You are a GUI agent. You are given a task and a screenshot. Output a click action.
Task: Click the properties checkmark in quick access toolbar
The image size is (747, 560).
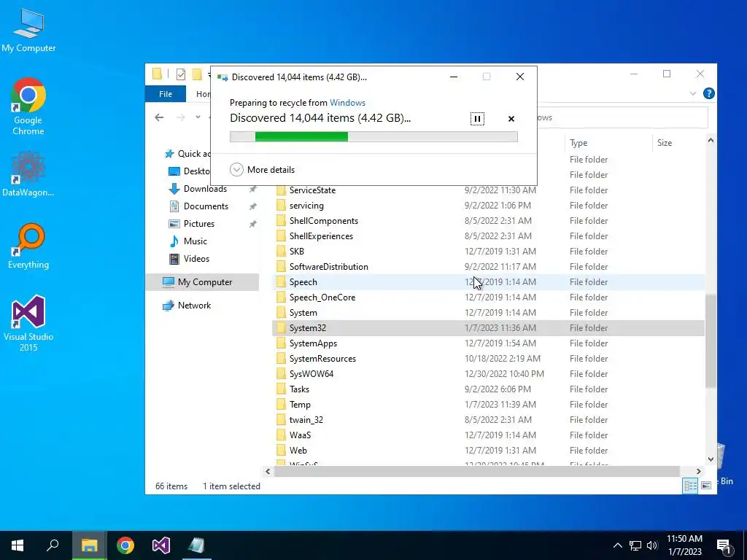pyautogui.click(x=181, y=74)
